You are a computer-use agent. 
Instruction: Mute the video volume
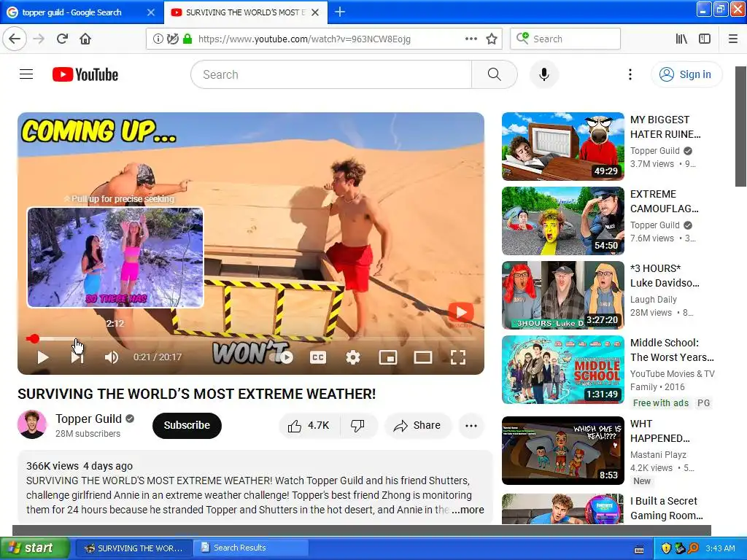(x=112, y=357)
